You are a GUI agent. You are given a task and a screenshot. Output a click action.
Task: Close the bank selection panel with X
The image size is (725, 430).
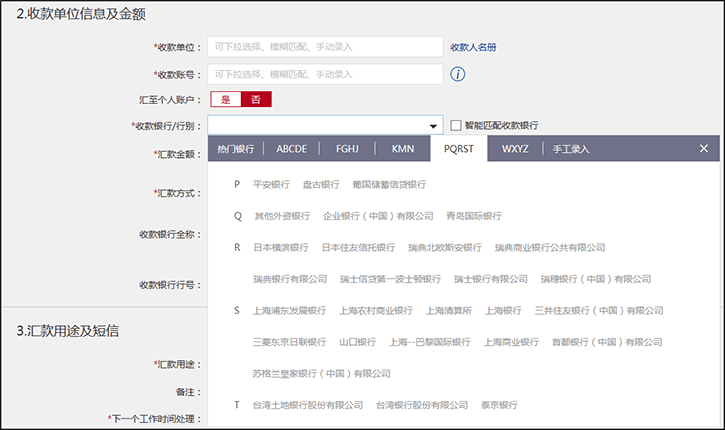704,148
